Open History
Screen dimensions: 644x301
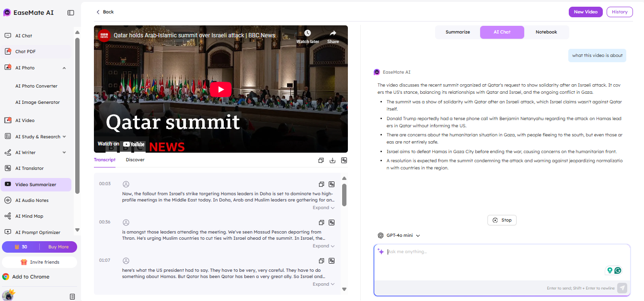pyautogui.click(x=620, y=12)
